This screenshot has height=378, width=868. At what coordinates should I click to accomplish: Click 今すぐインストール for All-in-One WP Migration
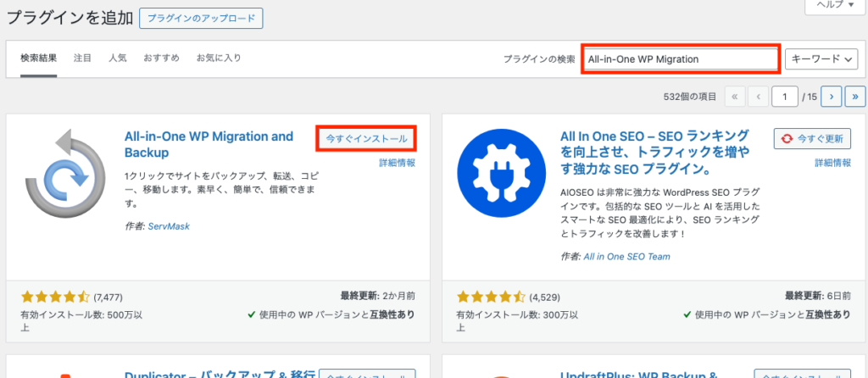coord(367,138)
